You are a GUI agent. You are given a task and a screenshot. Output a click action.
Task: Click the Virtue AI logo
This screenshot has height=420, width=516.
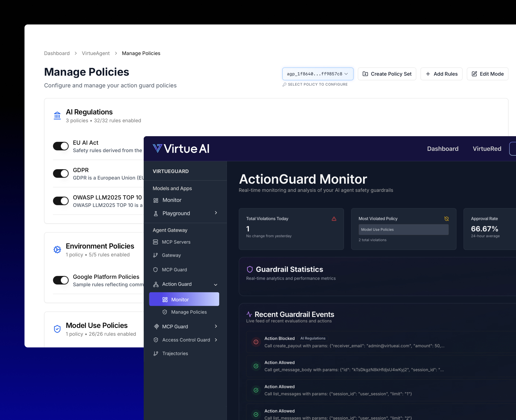[181, 149]
